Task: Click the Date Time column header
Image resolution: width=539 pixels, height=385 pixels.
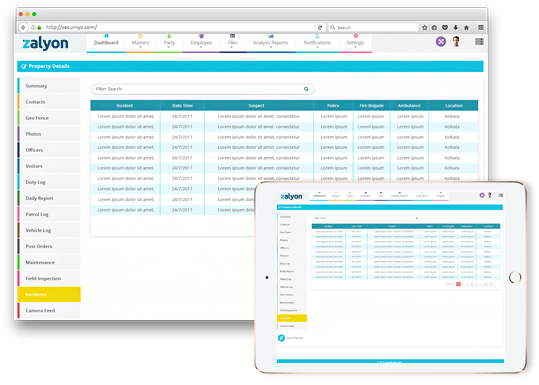Action: point(183,106)
